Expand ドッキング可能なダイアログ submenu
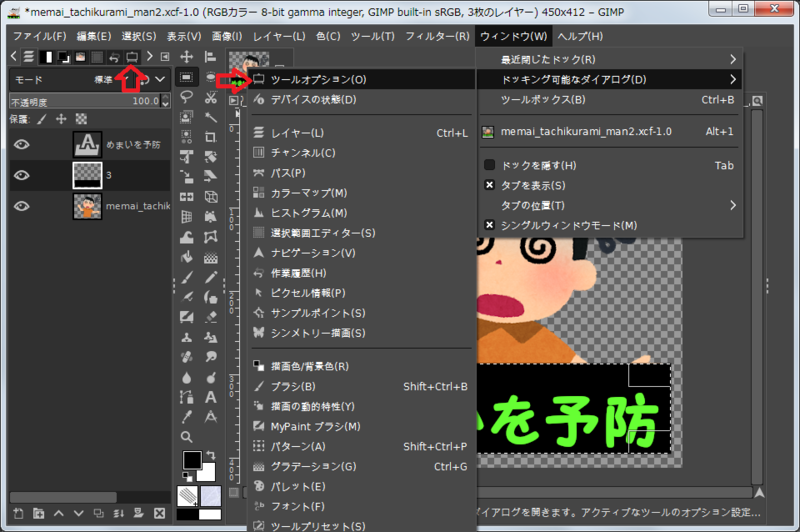800x532 pixels. click(x=610, y=79)
